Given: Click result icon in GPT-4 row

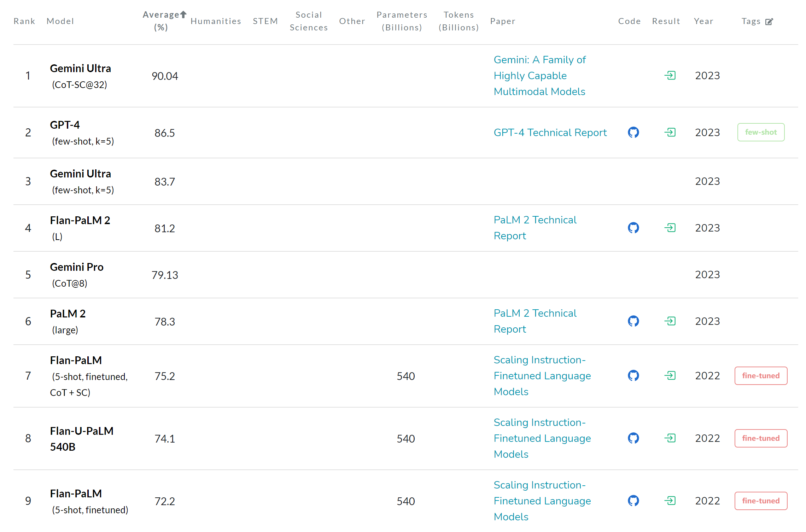Looking at the screenshot, I should [670, 132].
